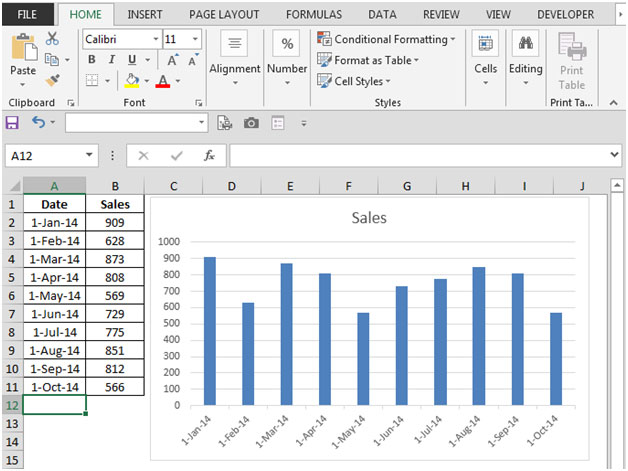This screenshot has width=628, height=471.
Task: Click cell containing 1-Mar-14
Action: [54, 259]
